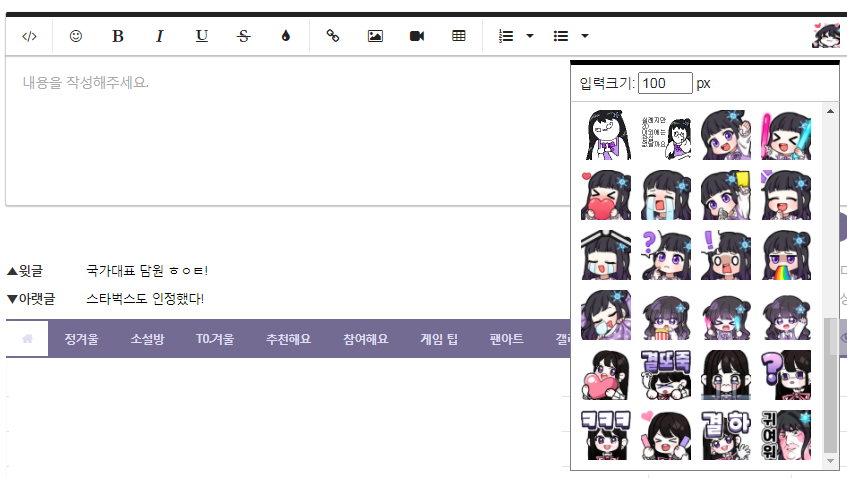This screenshot has height=478, width=847.
Task: Apply strikethrough formatting
Action: pyautogui.click(x=244, y=36)
